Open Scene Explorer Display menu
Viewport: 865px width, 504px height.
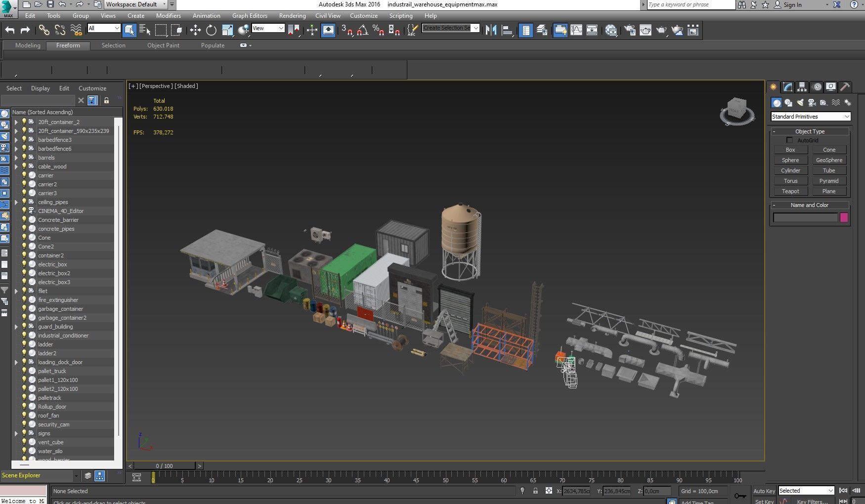(x=41, y=88)
